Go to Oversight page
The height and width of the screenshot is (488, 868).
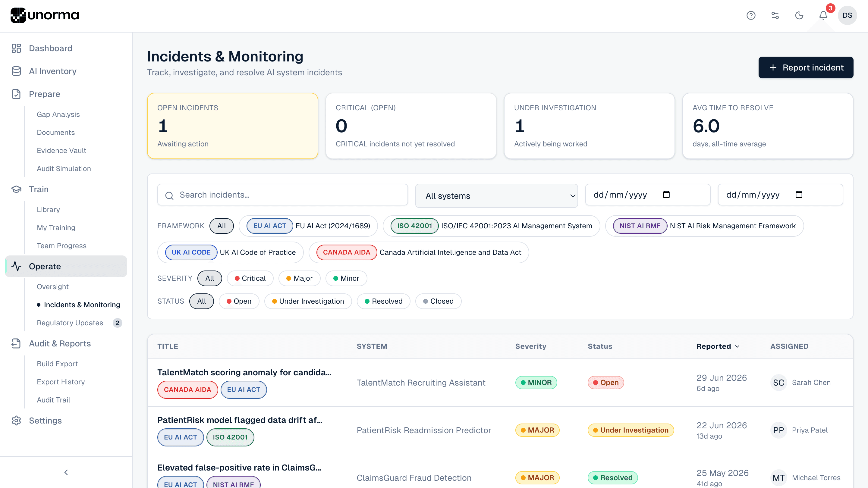pyautogui.click(x=53, y=286)
